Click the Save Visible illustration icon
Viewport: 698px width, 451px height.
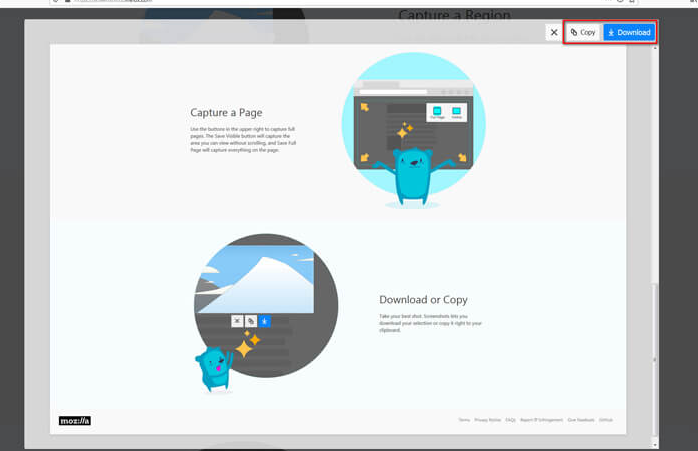456,112
